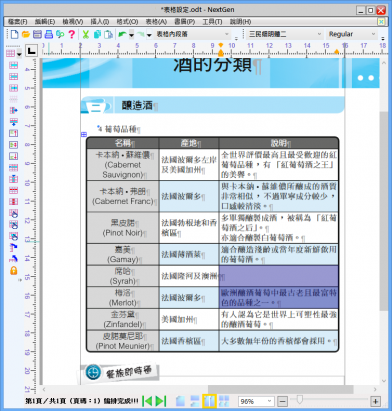
Task: Go to previous page with green arrow
Action: click(x=147, y=401)
